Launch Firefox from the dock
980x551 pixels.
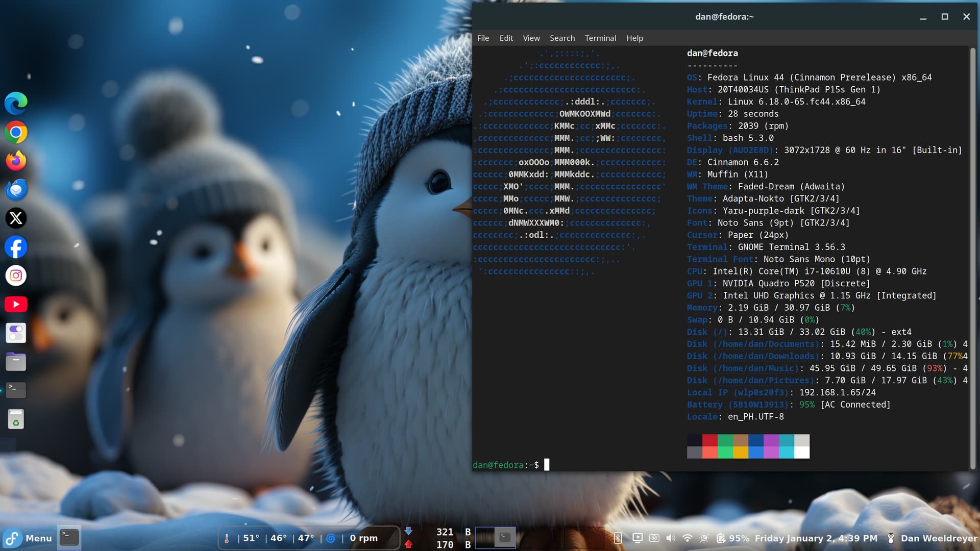point(16,161)
